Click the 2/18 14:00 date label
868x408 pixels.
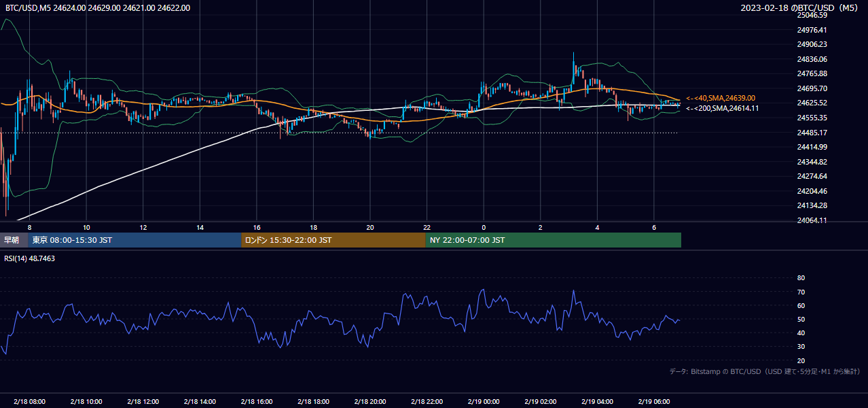200,401
